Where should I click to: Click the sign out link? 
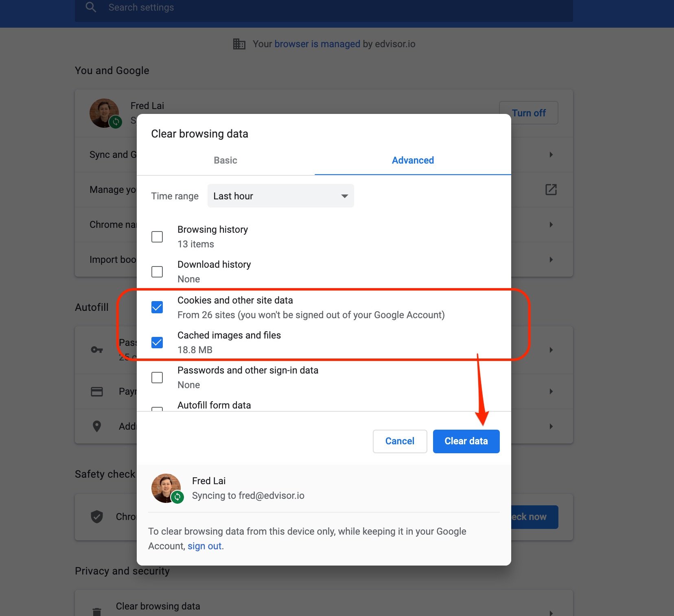[204, 546]
